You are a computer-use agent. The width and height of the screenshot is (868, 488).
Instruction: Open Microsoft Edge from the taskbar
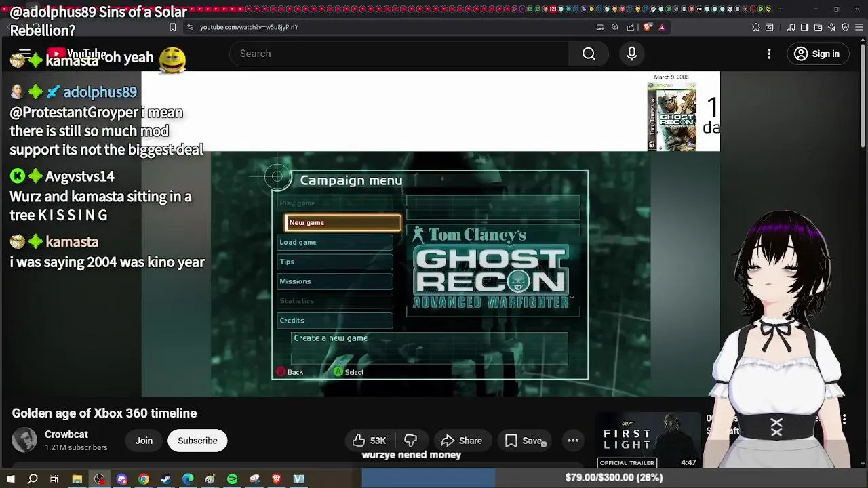point(188,479)
